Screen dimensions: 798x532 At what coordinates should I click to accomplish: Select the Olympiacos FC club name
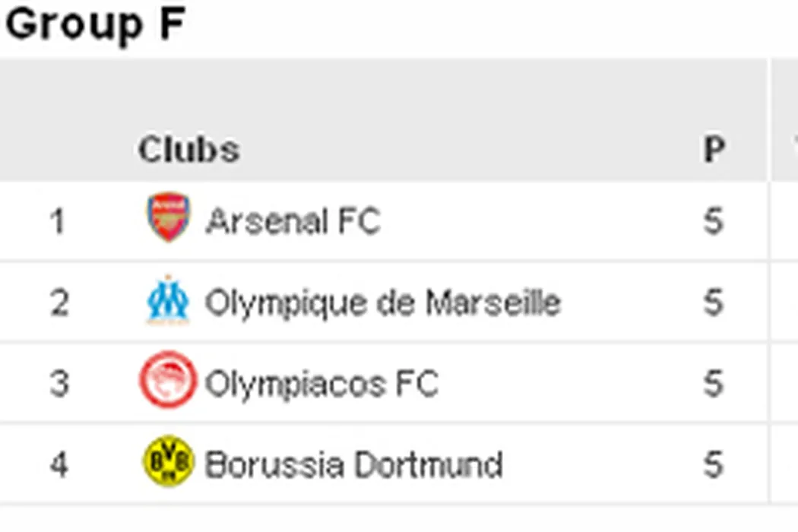(x=321, y=384)
